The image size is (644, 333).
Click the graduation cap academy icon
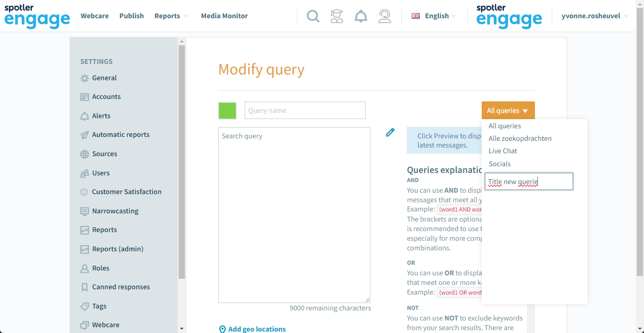[x=337, y=16]
